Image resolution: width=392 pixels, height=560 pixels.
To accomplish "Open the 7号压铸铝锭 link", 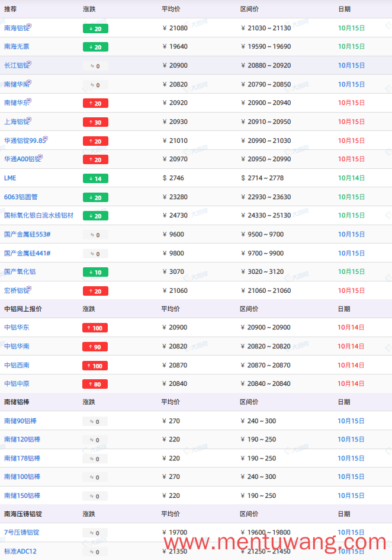I will coord(22,532).
